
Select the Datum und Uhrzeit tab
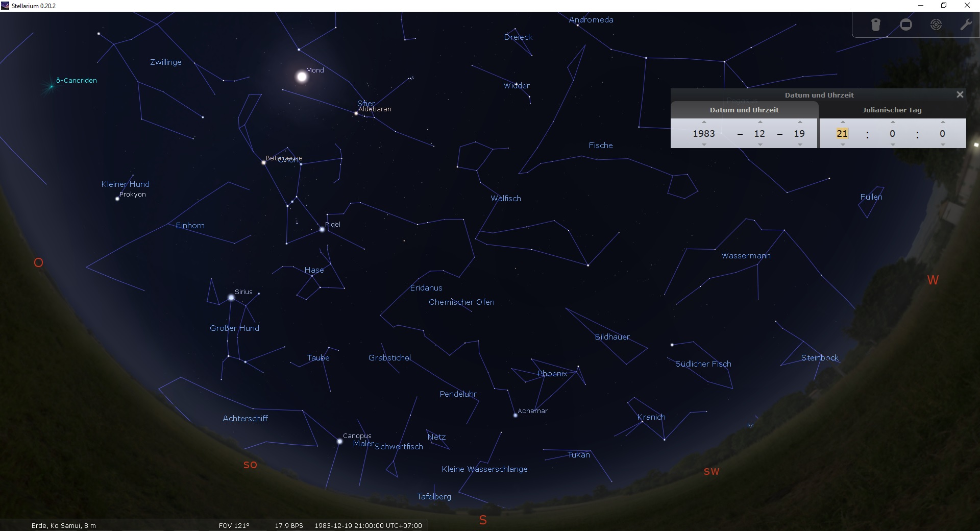tap(744, 110)
